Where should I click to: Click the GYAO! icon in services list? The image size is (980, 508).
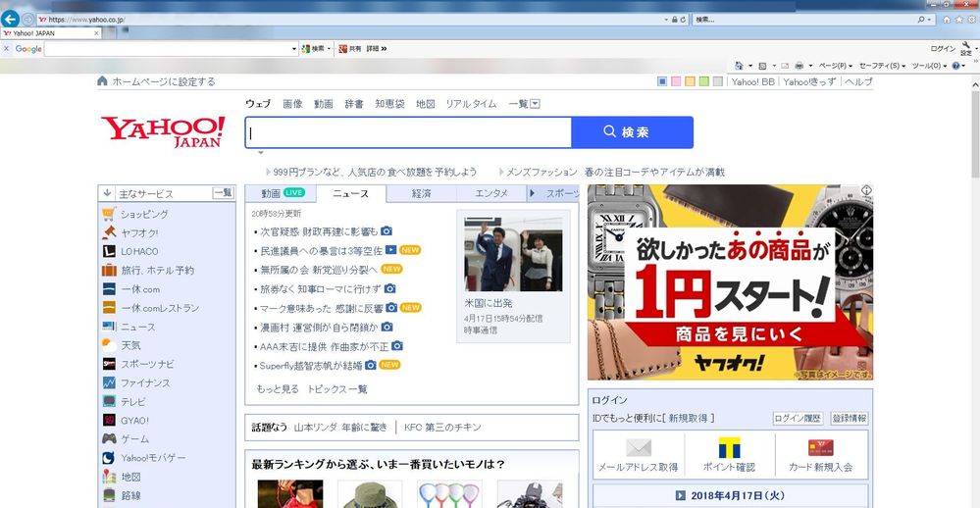pyautogui.click(x=109, y=420)
